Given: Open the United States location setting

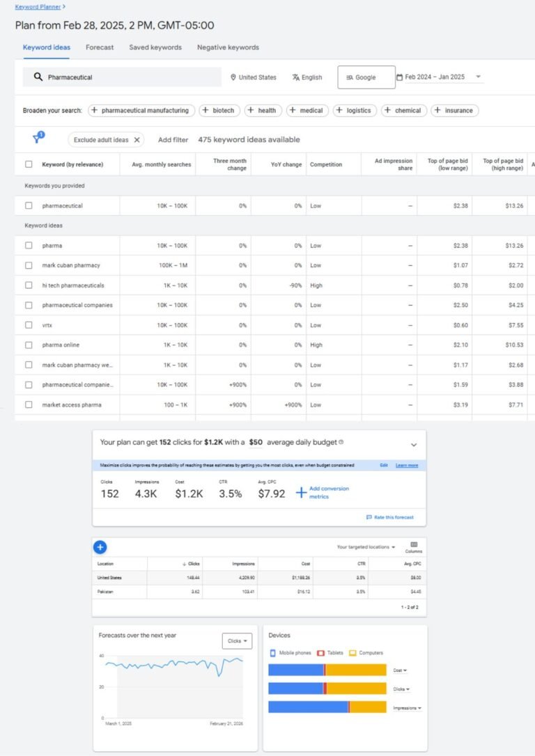Looking at the screenshot, I should coord(254,77).
